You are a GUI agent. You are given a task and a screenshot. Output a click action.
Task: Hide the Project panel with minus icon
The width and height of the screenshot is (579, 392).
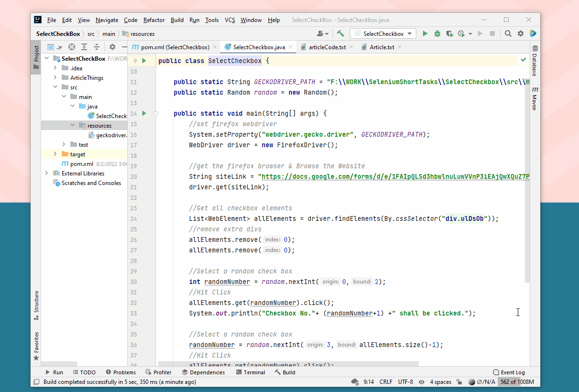pyautogui.click(x=124, y=47)
